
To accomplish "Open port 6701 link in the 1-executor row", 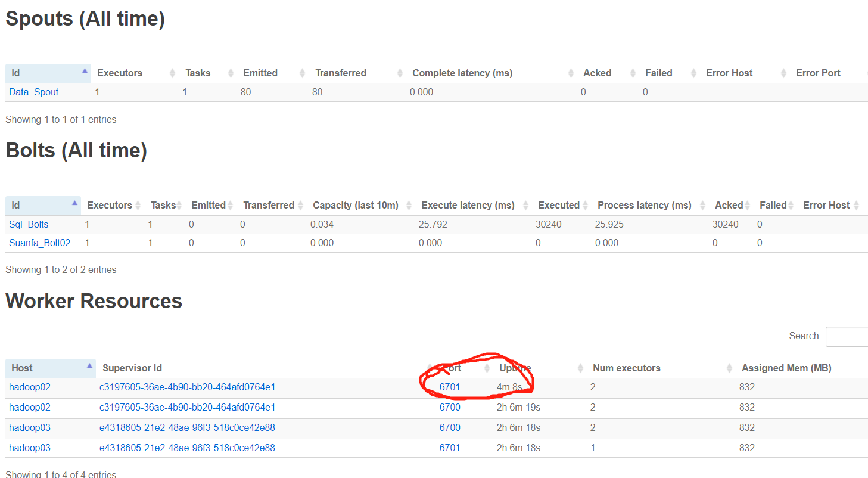I will [450, 448].
